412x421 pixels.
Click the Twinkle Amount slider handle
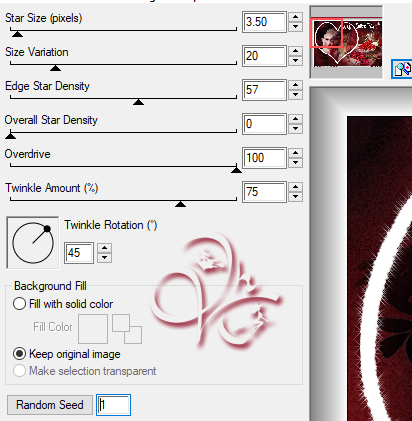180,204
